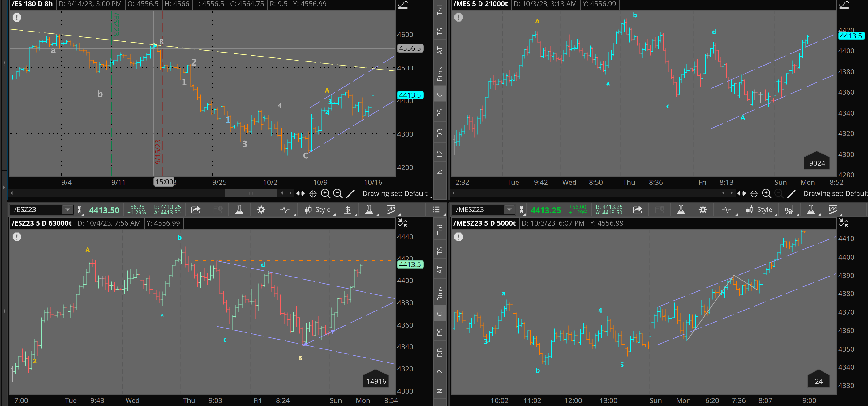Click the 15:00 time marker on /ES axis
Screen dimensions: 868x406
point(164,182)
